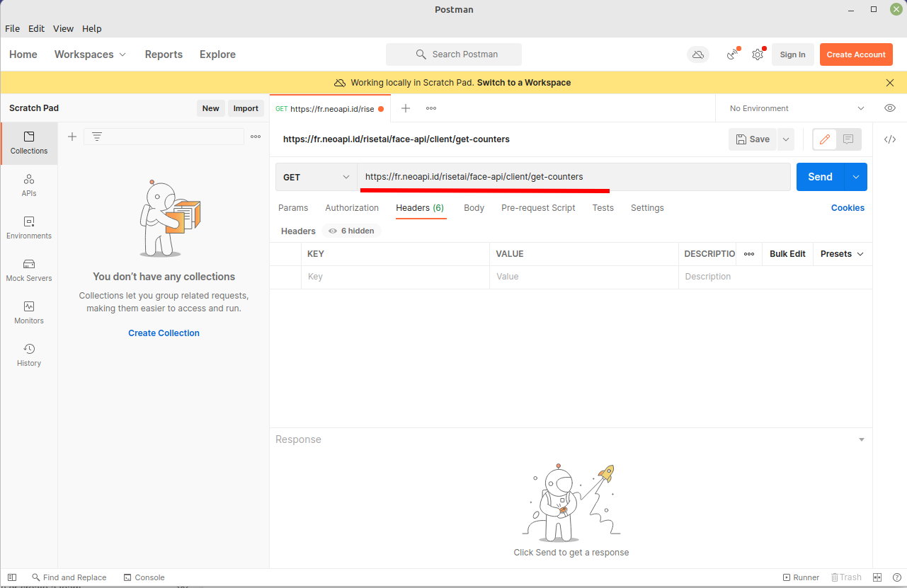Viewport: 907px width, 588px height.
Task: Open the History sidebar panel
Action: (x=29, y=355)
